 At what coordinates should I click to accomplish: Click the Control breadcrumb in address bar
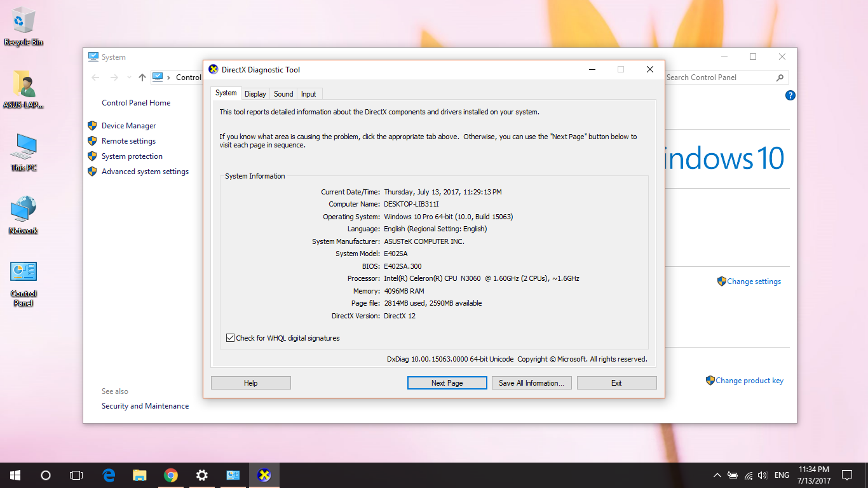[189, 78]
